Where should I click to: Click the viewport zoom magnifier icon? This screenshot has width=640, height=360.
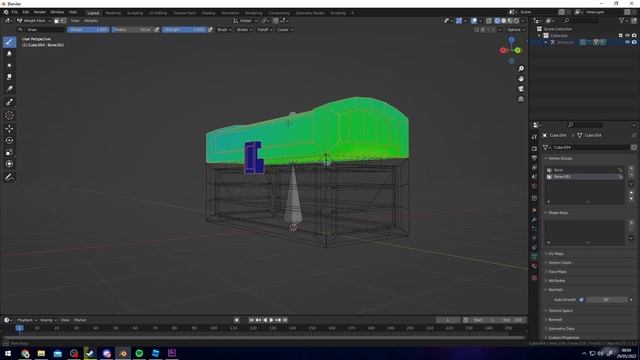pos(521,69)
